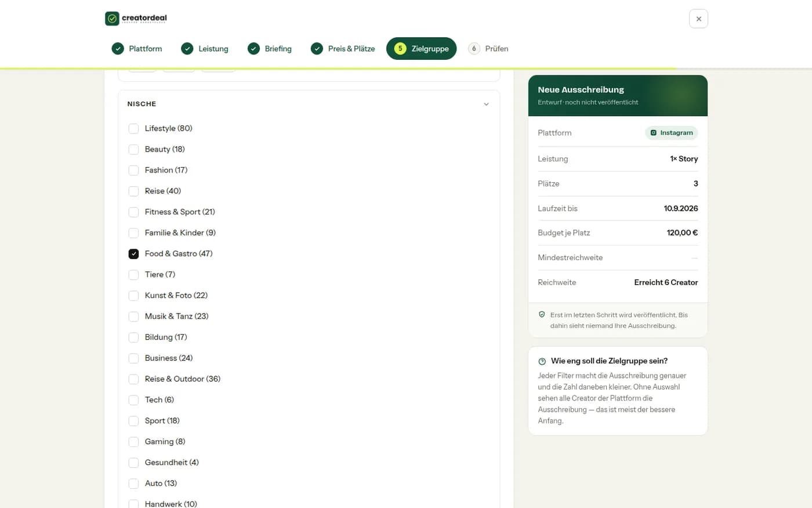
Task: Check the Handwerk (10) checkbox
Action: (133, 504)
